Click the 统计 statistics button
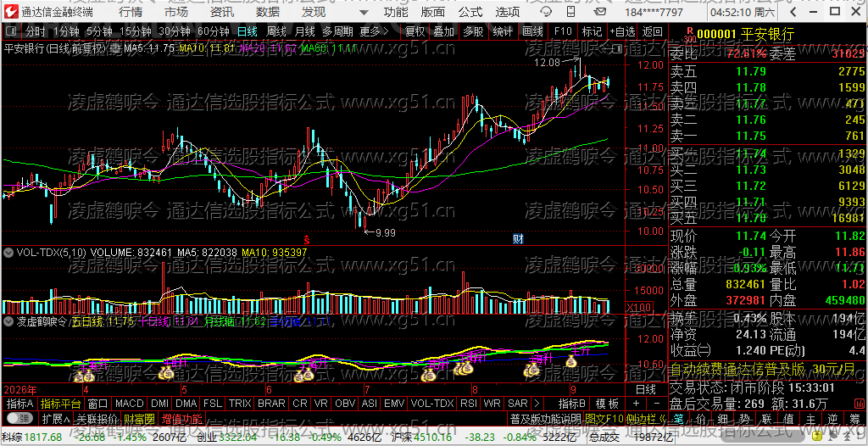Viewport: 868px width, 446px height. pos(503,32)
